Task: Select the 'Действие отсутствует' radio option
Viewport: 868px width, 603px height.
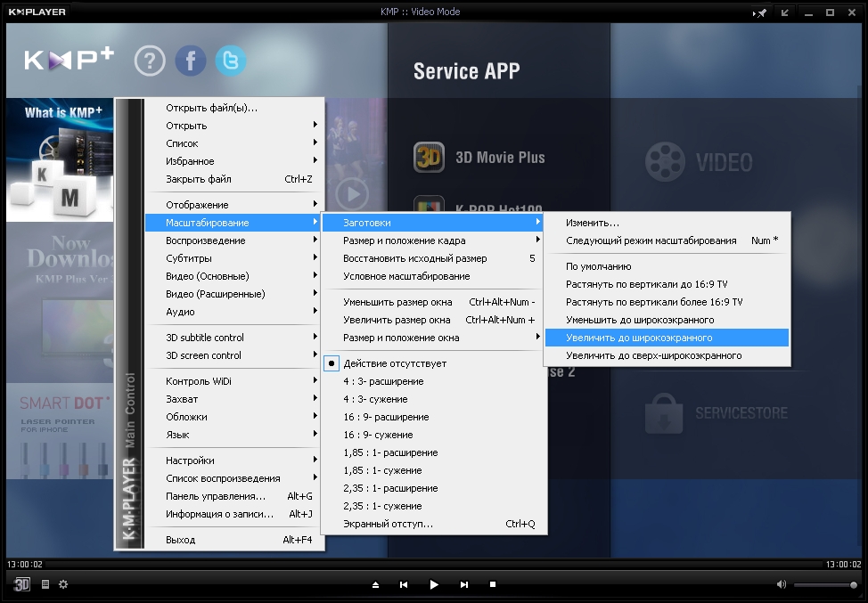Action: (434, 363)
